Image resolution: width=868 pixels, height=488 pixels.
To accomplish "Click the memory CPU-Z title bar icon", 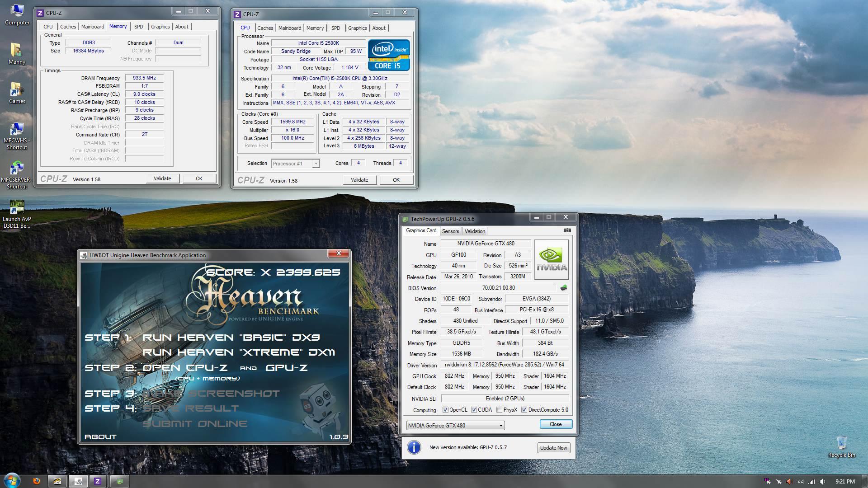I will pyautogui.click(x=40, y=13).
